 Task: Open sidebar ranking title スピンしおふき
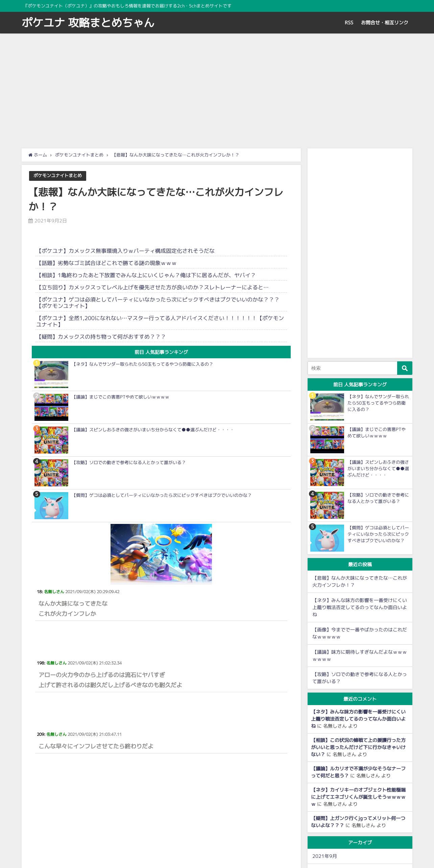[x=378, y=468]
